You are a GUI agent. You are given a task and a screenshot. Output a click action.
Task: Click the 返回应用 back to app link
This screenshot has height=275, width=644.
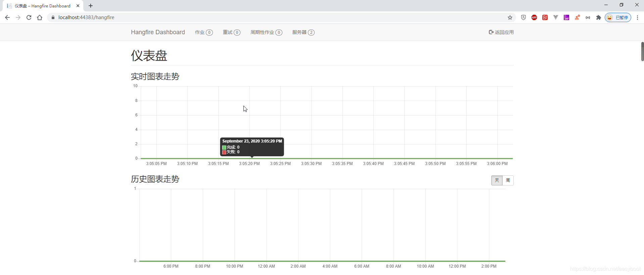pos(501,32)
